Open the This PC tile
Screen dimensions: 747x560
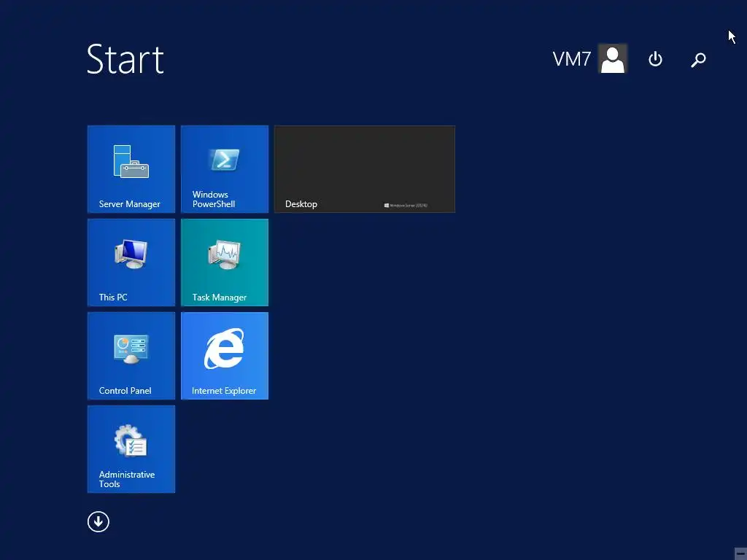(131, 262)
